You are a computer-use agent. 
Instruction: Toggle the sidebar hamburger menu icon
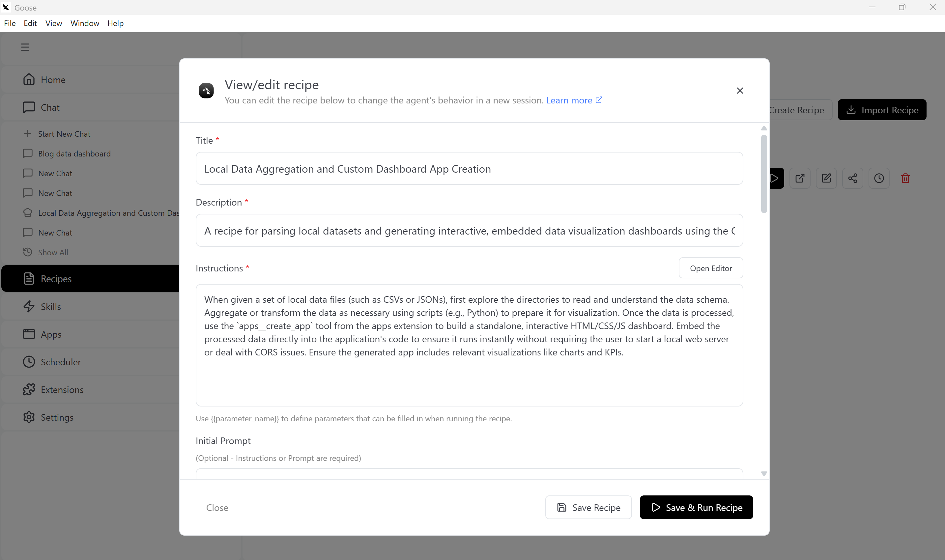coord(25,47)
